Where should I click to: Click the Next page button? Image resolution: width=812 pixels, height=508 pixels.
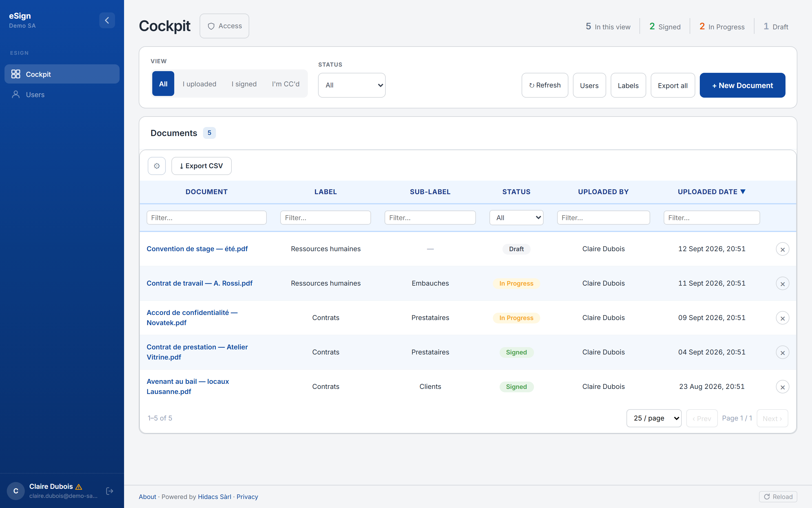772,418
